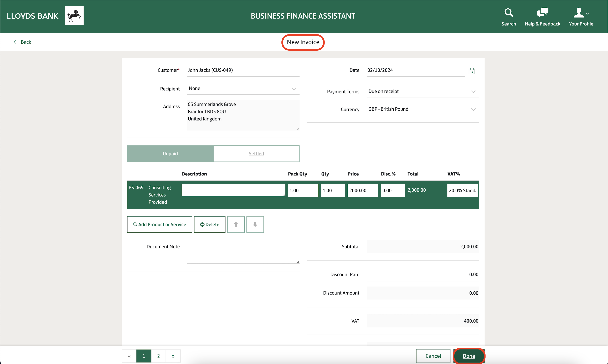608x364 pixels.
Task: Move line item up with arrow
Action: point(236,224)
